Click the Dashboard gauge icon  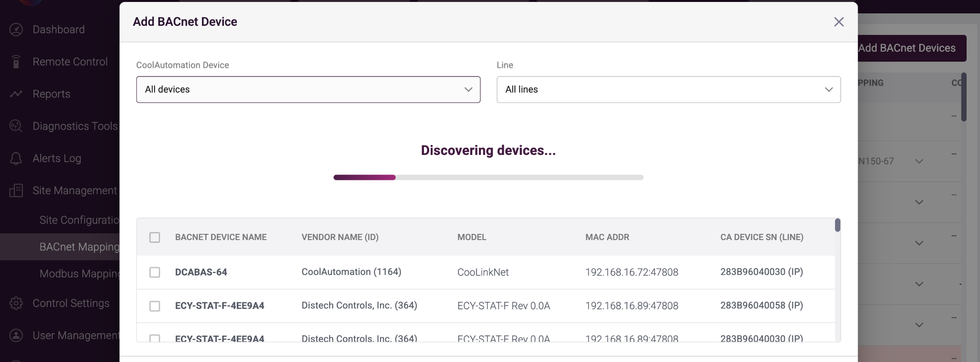tap(16, 30)
